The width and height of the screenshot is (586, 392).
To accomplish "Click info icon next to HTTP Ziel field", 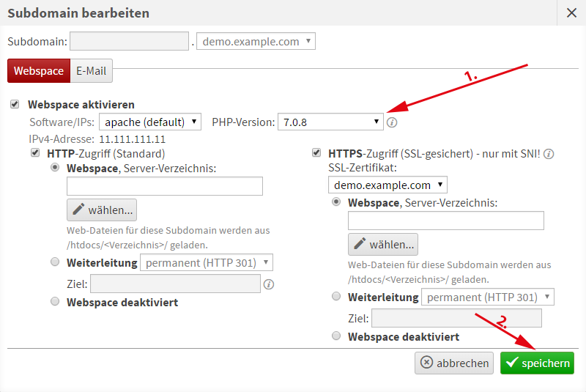I will (x=269, y=284).
